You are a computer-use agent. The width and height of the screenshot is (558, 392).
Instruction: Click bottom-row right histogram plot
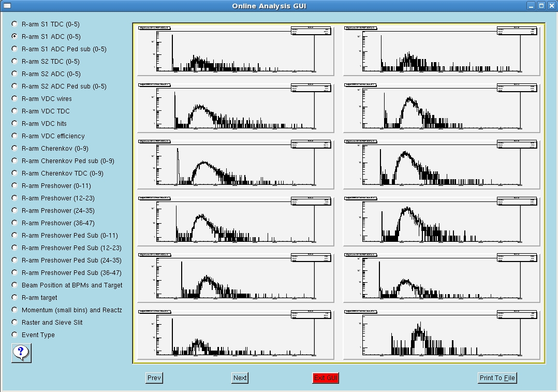442,335
